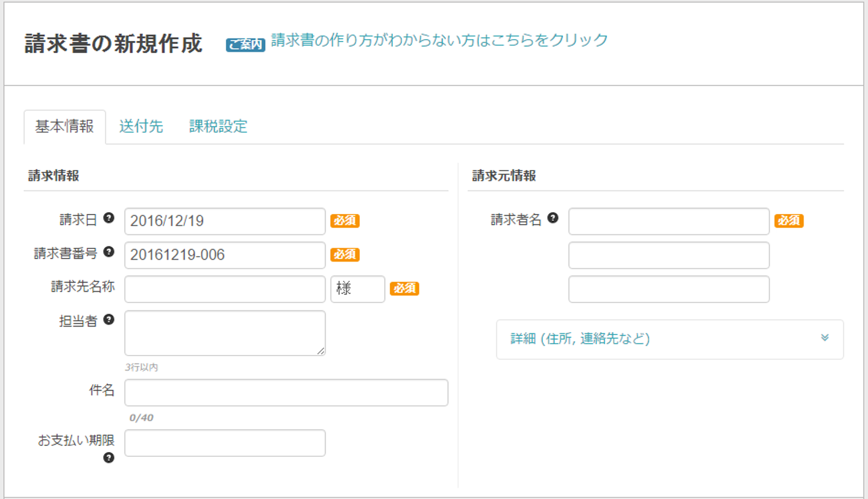Viewport: 868px width, 499px height.
Task: Click help icon next to 担当者
Action: click(108, 319)
